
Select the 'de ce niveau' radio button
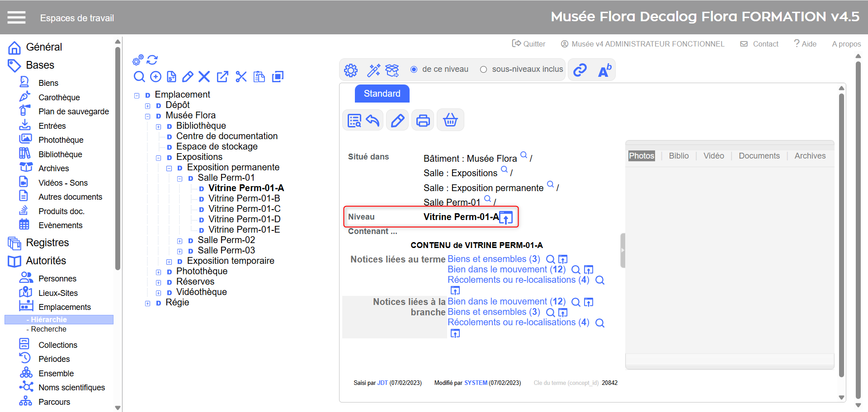coord(414,70)
